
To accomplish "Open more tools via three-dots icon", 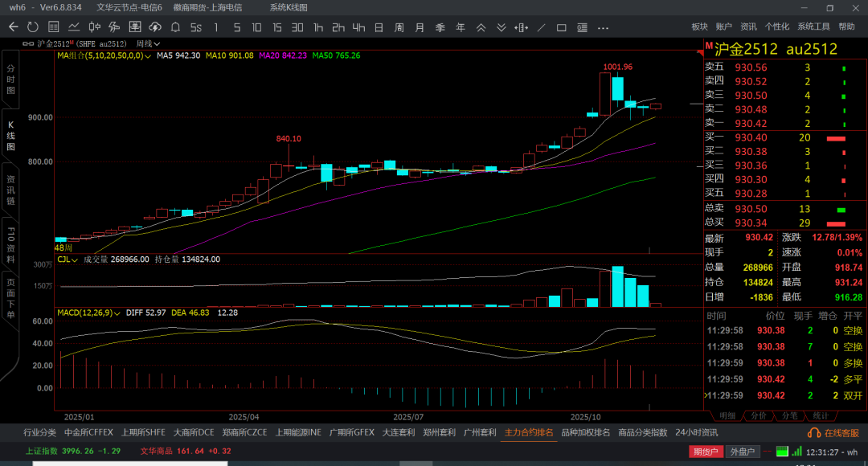I will point(603,27).
